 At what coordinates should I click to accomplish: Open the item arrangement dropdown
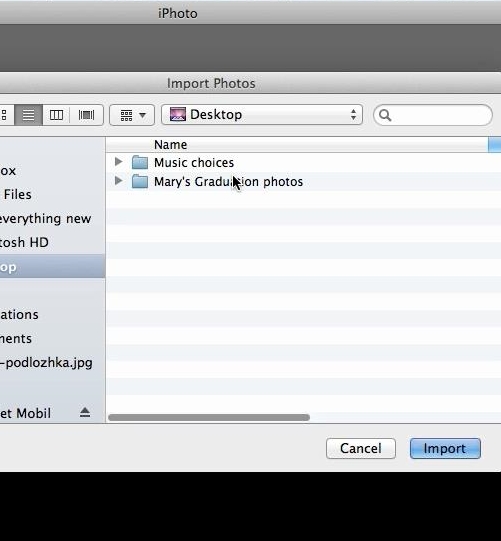(132, 115)
